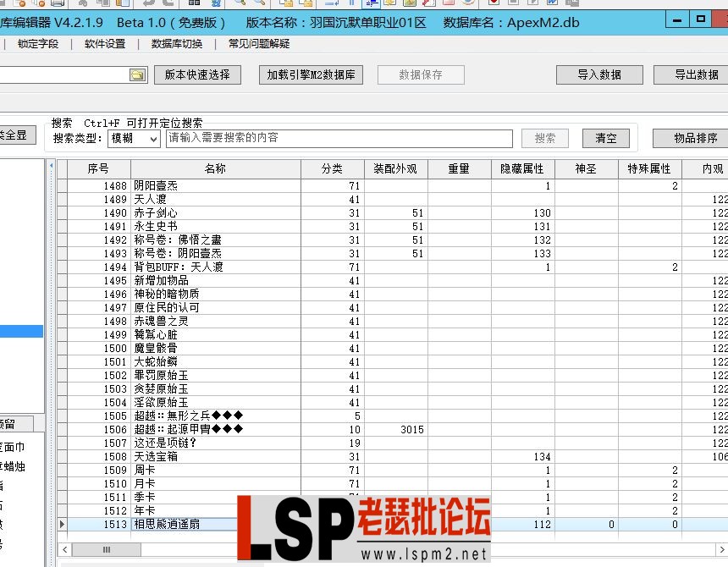This screenshot has width=728, height=567.
Task: Sort by the 名称 column header
Action: [215, 168]
